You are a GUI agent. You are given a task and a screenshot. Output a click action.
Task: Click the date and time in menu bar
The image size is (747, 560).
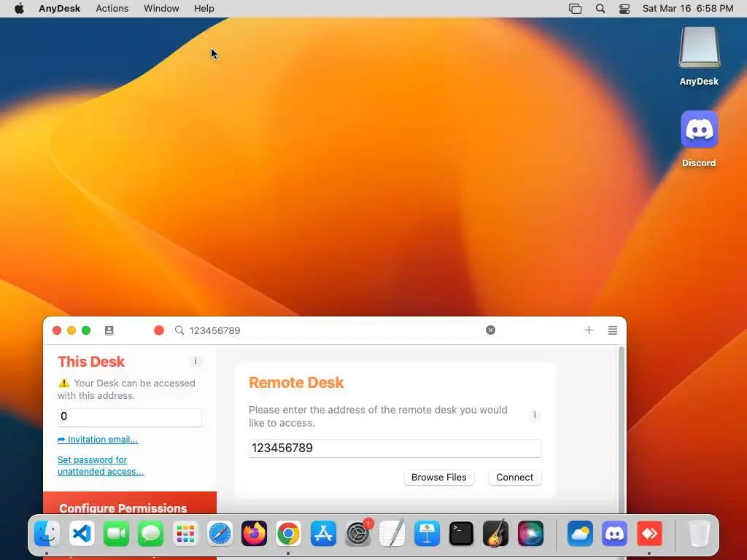688,9
